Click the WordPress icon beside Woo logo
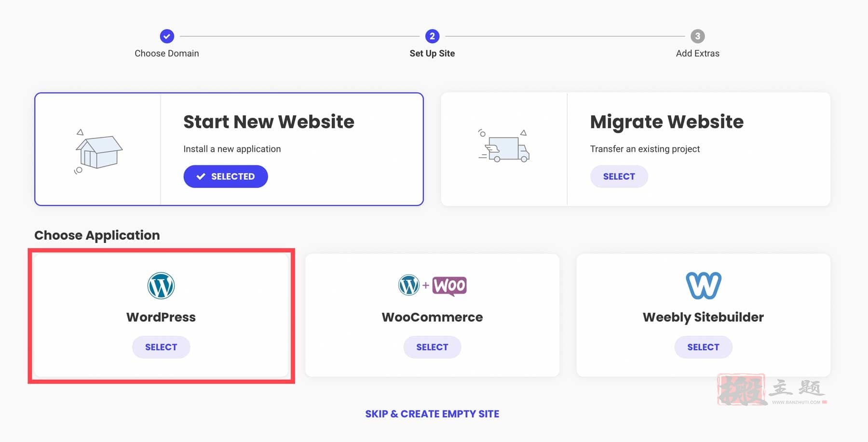868x442 pixels. click(x=409, y=285)
